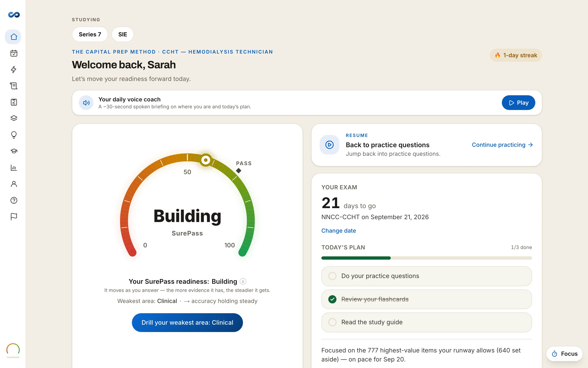Click the '1/3 done' plan counter
This screenshot has width=588, height=368.
[521, 247]
